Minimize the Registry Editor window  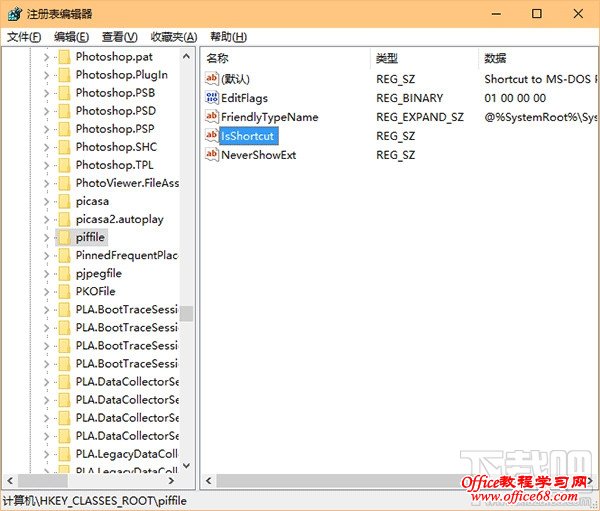click(x=496, y=14)
